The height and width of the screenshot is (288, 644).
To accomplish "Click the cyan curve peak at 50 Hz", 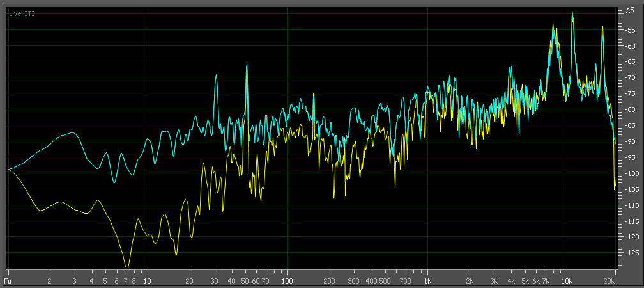I will (x=246, y=65).
